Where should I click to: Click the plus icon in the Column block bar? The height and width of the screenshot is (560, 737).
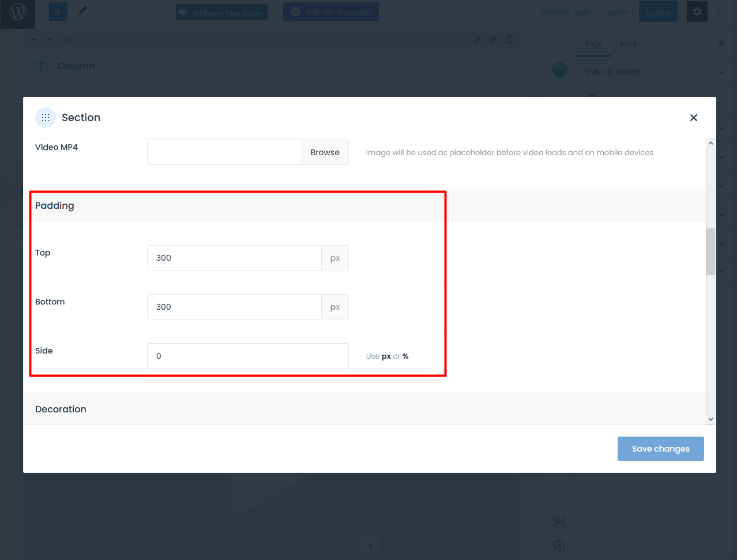click(50, 39)
